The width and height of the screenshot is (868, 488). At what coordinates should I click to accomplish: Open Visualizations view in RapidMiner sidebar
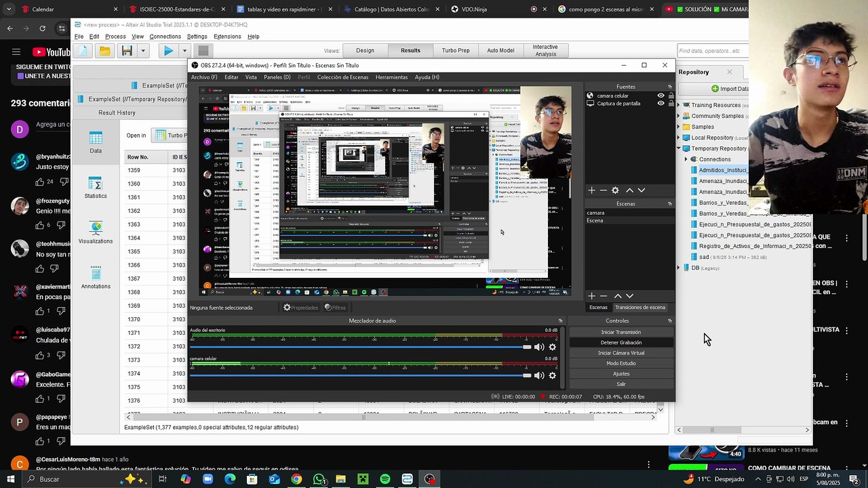(x=96, y=233)
